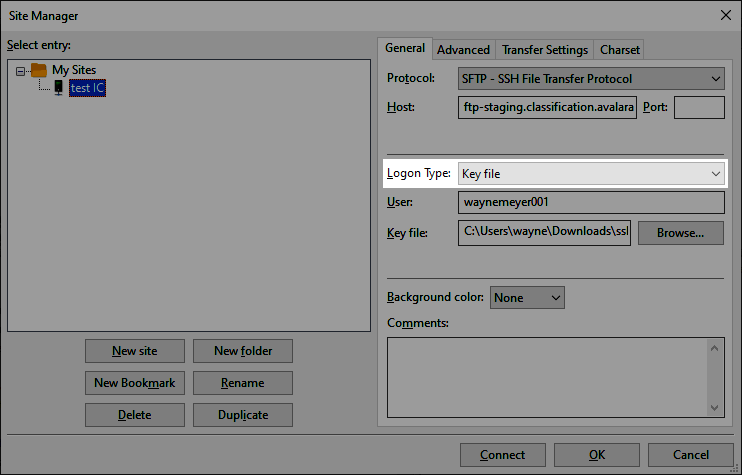Click inside the Host input field
The image size is (742, 475).
pyautogui.click(x=547, y=107)
